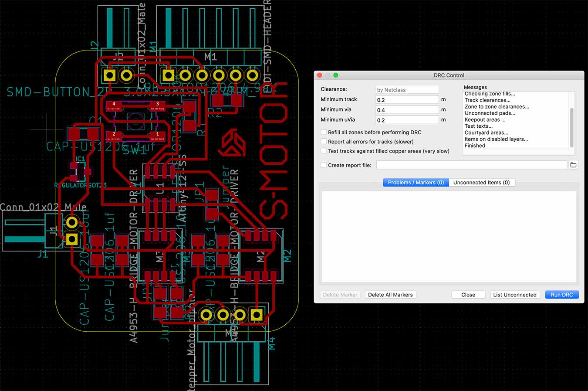The width and height of the screenshot is (588, 391).
Task: Click the Run DRC button
Action: (x=561, y=295)
